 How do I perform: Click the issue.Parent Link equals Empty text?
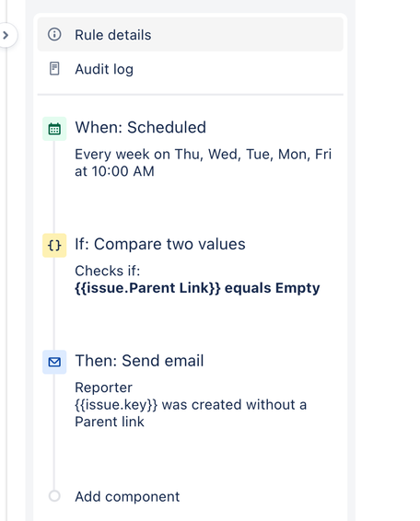click(197, 288)
